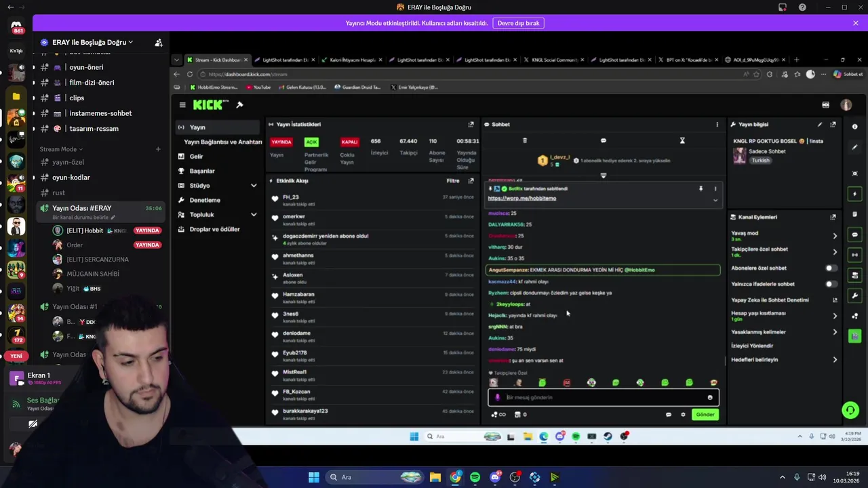Click the chat trash clear icon
Viewport: 868px width, 488px height.
tap(524, 141)
